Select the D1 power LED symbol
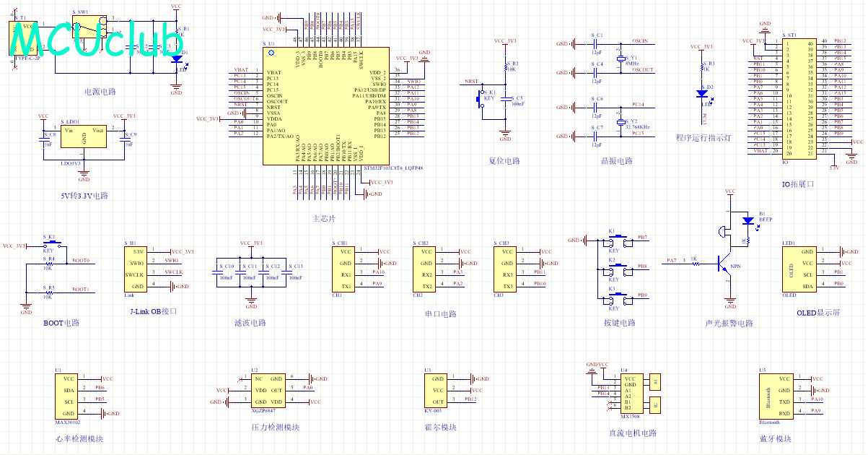Image resolution: width=868 pixels, height=455 pixels. 177,58
